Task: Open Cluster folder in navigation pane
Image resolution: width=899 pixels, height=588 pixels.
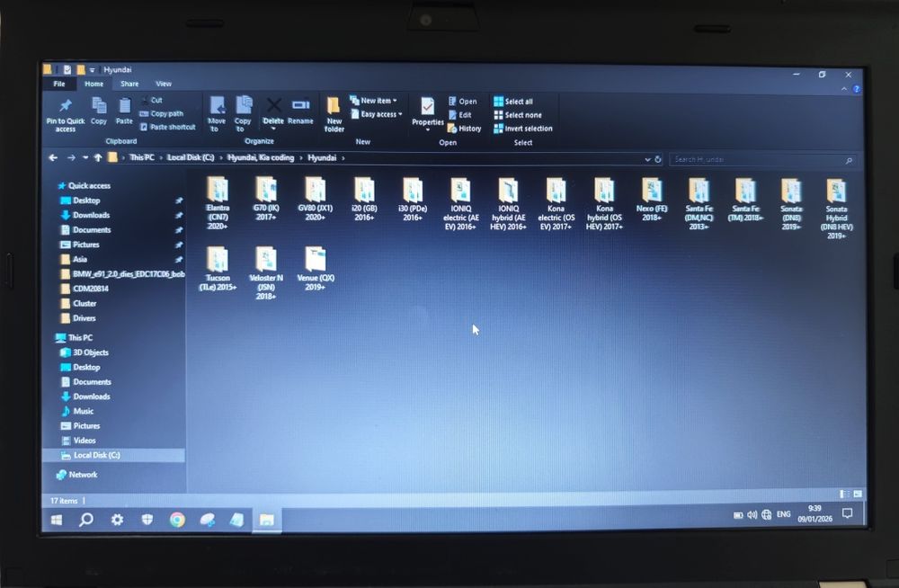Action: (78, 304)
